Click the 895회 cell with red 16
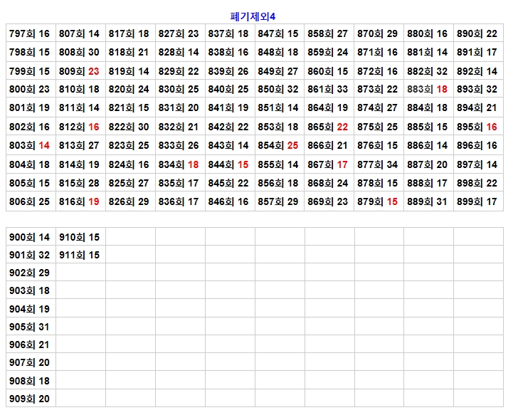Image resolution: width=518 pixels, height=420 pixels. (477, 127)
